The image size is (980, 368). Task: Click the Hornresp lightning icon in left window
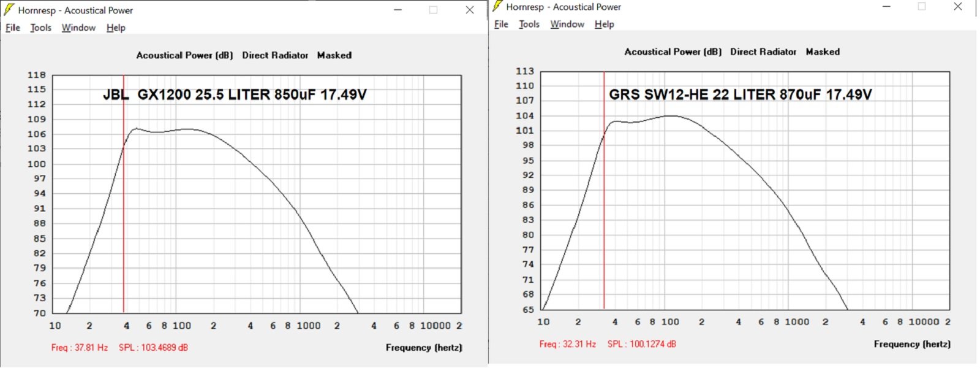[9, 10]
